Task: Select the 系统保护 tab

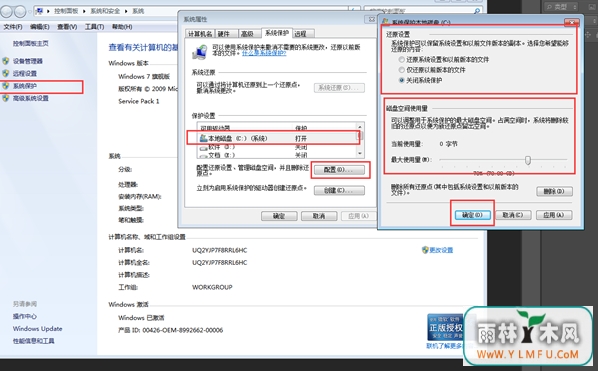Action: coord(277,33)
